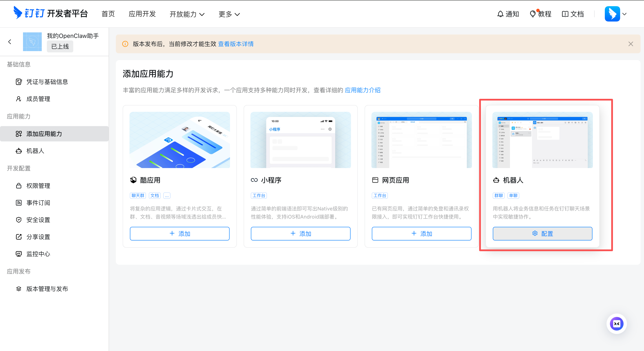Open 版本管理与发布 section

[x=47, y=289]
